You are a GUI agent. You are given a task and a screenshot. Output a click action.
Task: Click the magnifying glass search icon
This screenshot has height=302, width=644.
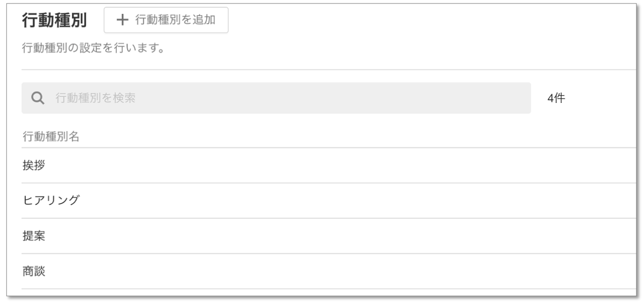pos(38,98)
